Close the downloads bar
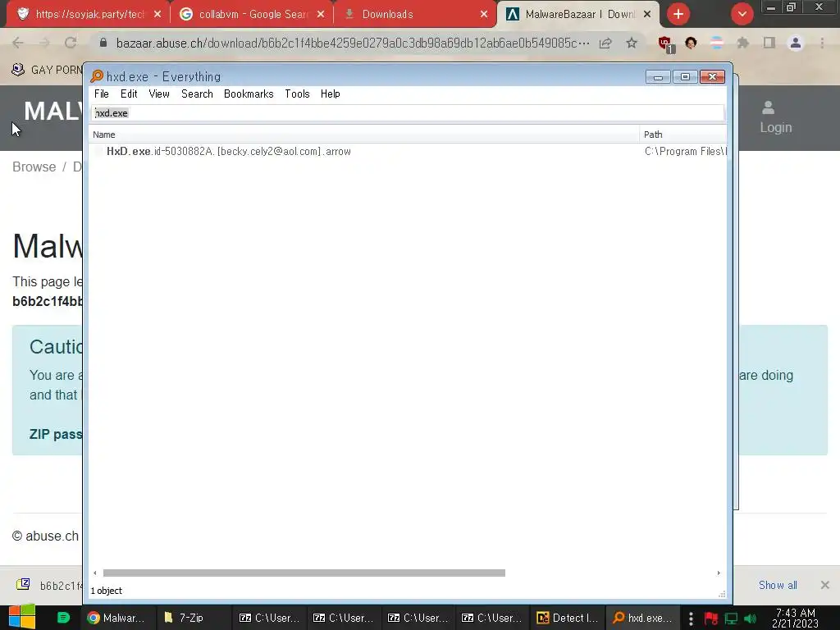840x630 pixels. [x=825, y=585]
